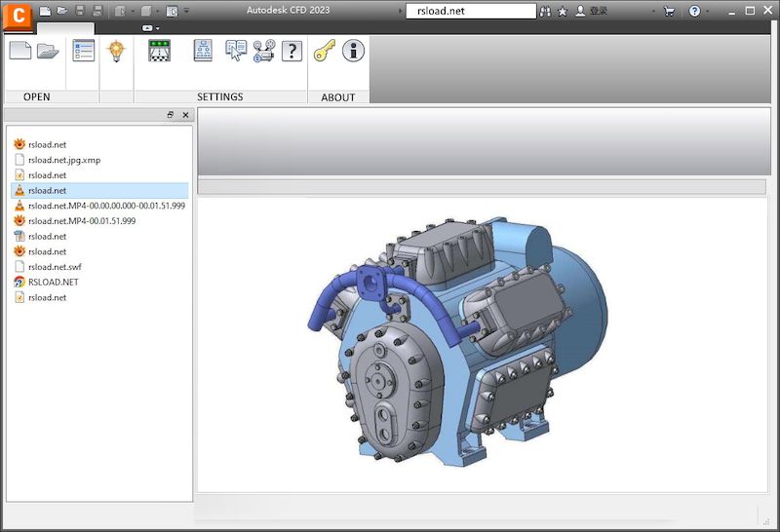Click the second grey cube icon in title bar

click(146, 11)
